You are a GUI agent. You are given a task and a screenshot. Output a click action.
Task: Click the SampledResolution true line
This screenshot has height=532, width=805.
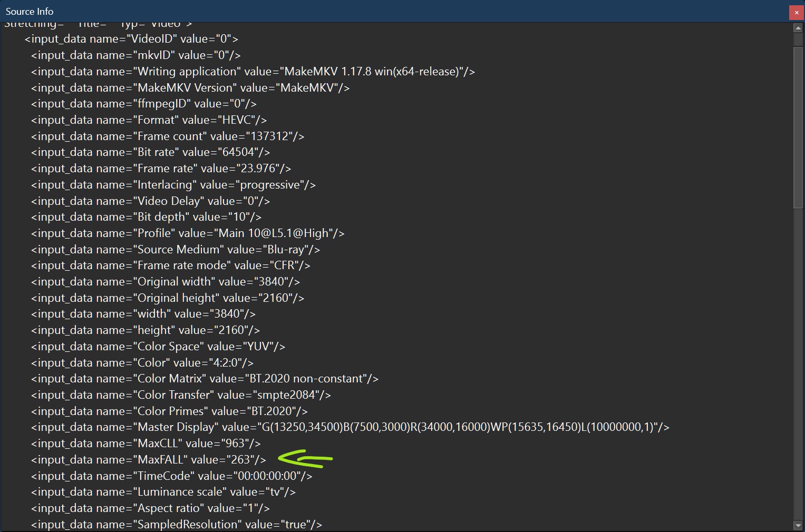tap(176, 525)
